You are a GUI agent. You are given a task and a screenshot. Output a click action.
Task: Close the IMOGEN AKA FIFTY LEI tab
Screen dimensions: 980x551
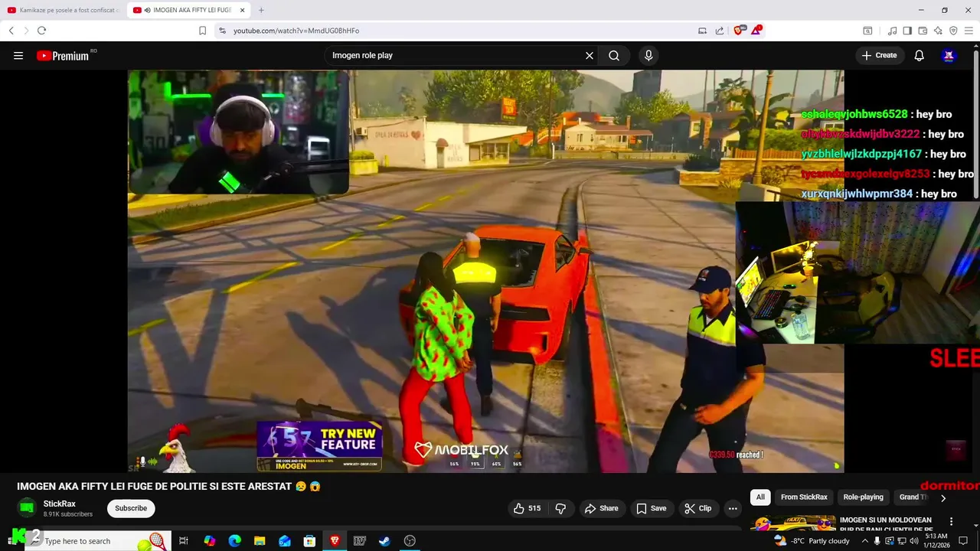point(243,10)
